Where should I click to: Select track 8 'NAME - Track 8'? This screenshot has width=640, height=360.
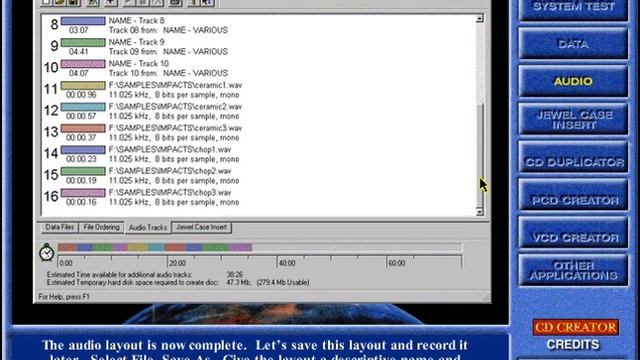click(x=137, y=20)
